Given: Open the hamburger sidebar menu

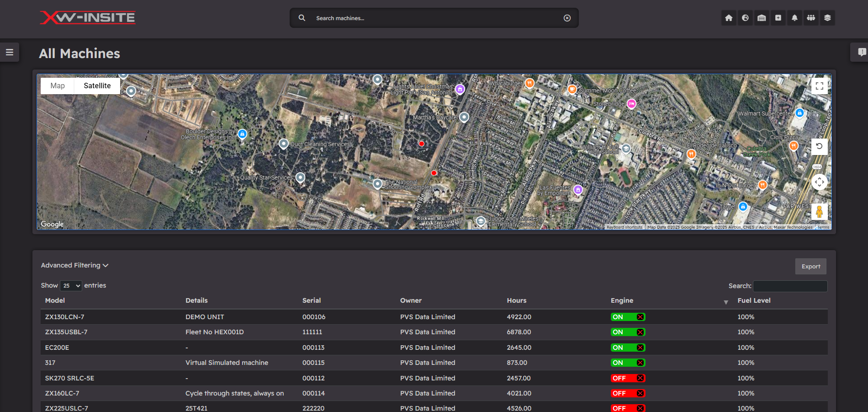Looking at the screenshot, I should [x=9, y=52].
